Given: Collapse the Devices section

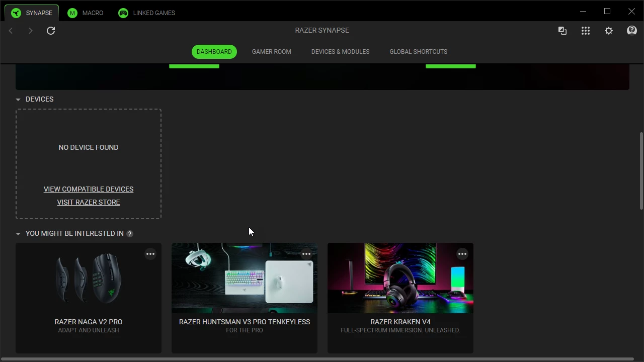Looking at the screenshot, I should click(18, 100).
